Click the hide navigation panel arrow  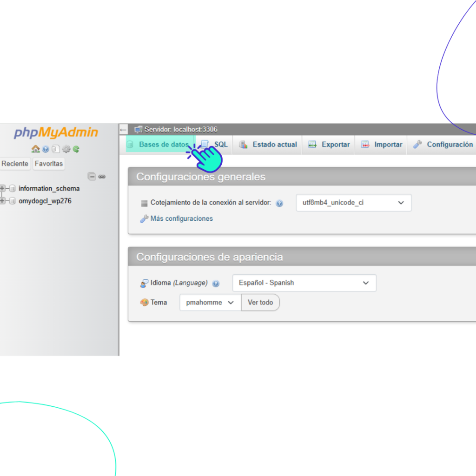click(123, 130)
